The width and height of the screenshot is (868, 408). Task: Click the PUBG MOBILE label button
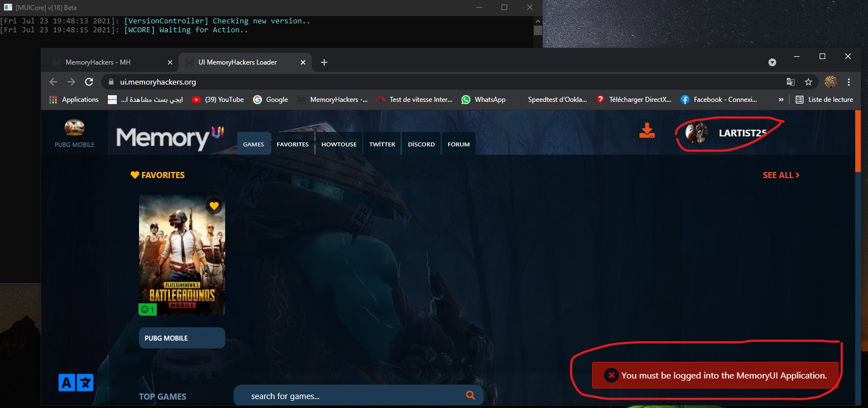point(182,338)
